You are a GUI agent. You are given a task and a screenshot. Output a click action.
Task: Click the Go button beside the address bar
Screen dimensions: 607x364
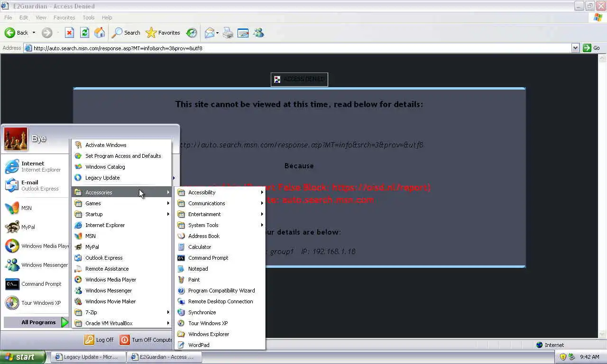(592, 48)
